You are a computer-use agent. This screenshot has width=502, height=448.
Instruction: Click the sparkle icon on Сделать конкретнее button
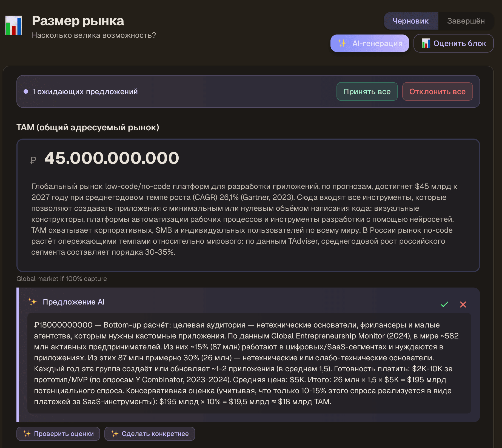click(115, 433)
